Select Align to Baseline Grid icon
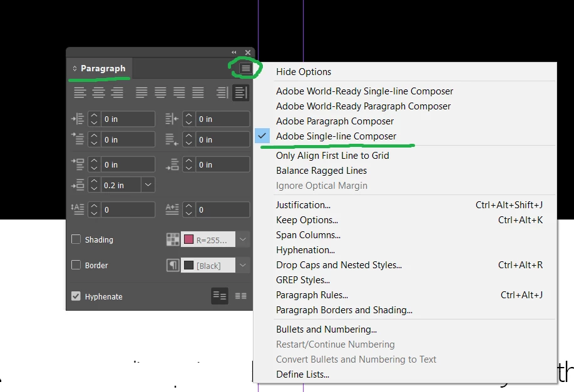This screenshot has height=392, width=574. (240, 296)
